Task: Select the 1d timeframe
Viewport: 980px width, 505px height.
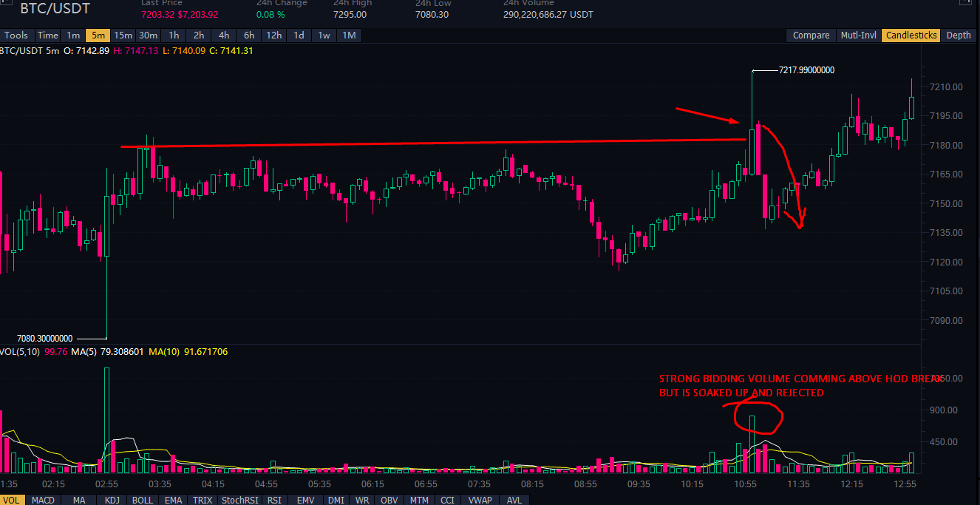Action: click(x=299, y=35)
